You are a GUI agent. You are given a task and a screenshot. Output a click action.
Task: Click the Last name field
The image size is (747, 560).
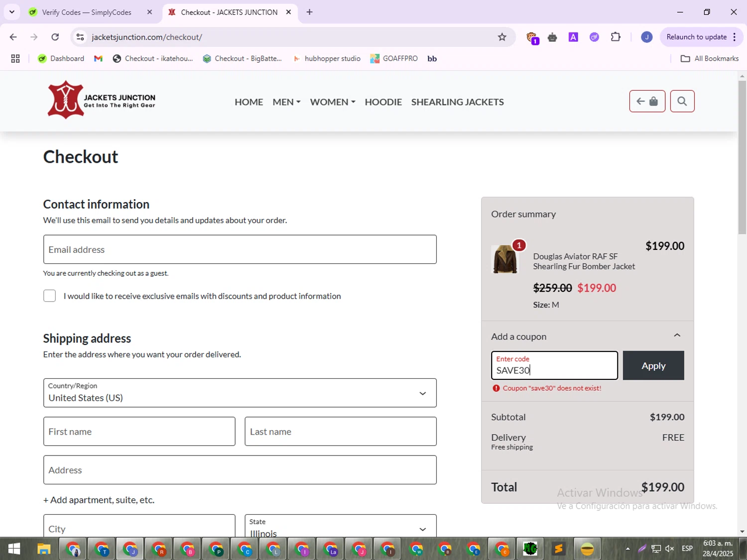341,432
